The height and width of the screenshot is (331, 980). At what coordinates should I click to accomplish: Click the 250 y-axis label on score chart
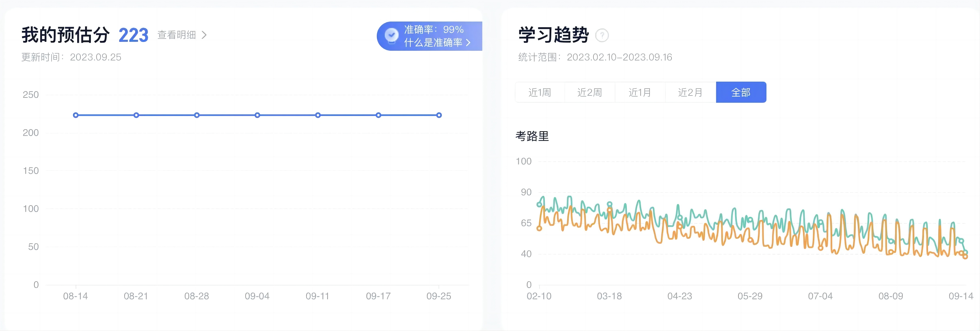point(31,95)
